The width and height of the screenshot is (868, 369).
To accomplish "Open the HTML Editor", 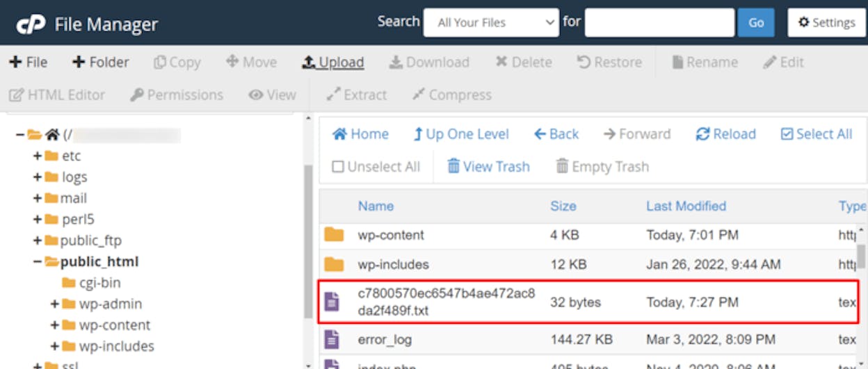I will pos(57,95).
